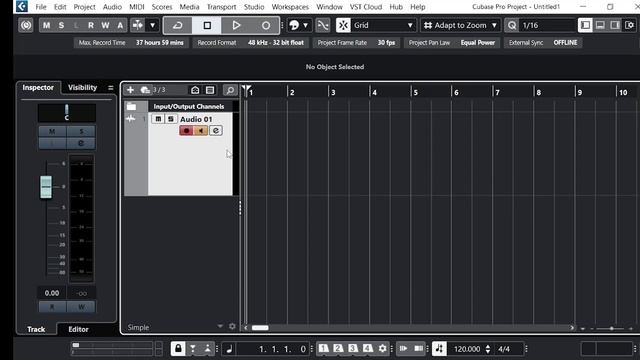Edit channel settings of Audio 01
Screen dimensions: 640x360
pyautogui.click(x=216, y=131)
